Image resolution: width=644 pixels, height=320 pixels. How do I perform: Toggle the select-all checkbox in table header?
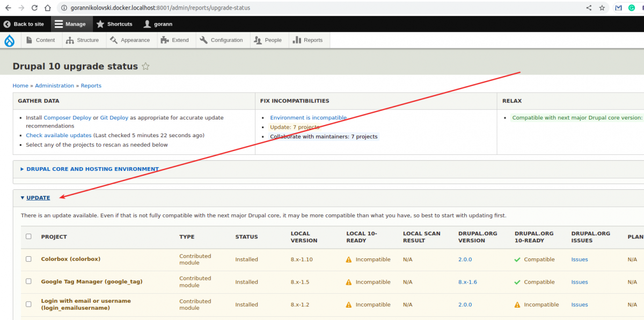coord(29,236)
